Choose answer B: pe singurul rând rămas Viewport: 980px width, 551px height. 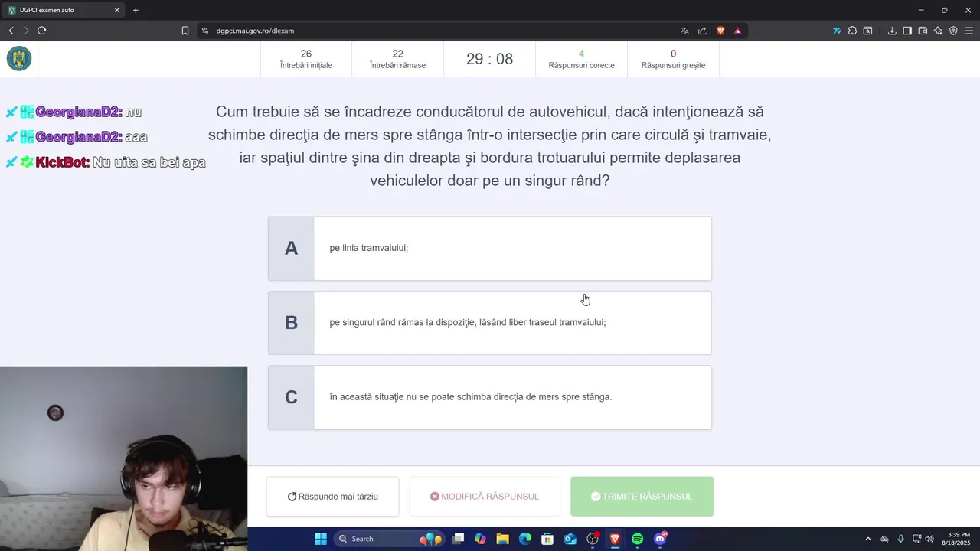490,322
